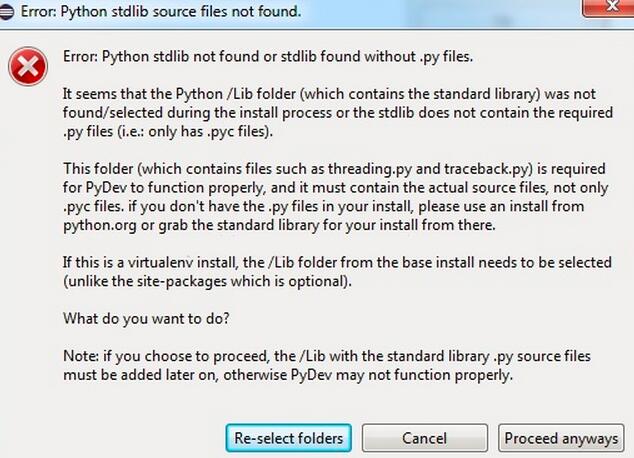This screenshot has width=634, height=458.
Task: Choose Proceed anyways
Action: [x=561, y=438]
